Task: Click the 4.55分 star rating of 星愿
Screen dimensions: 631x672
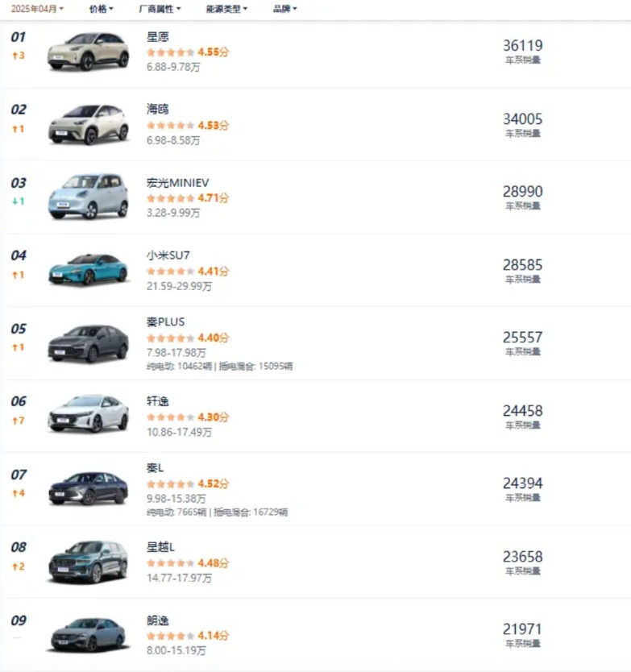Action: [188, 52]
